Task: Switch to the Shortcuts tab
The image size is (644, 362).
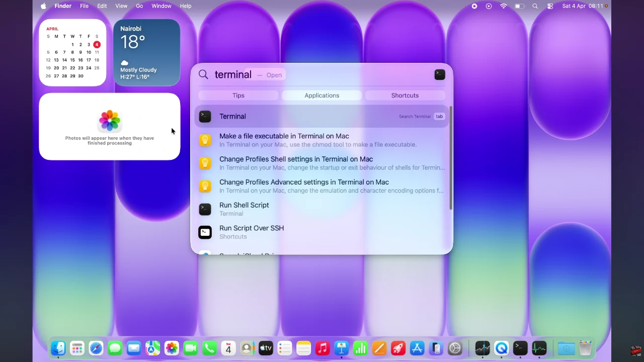Action: click(x=405, y=96)
